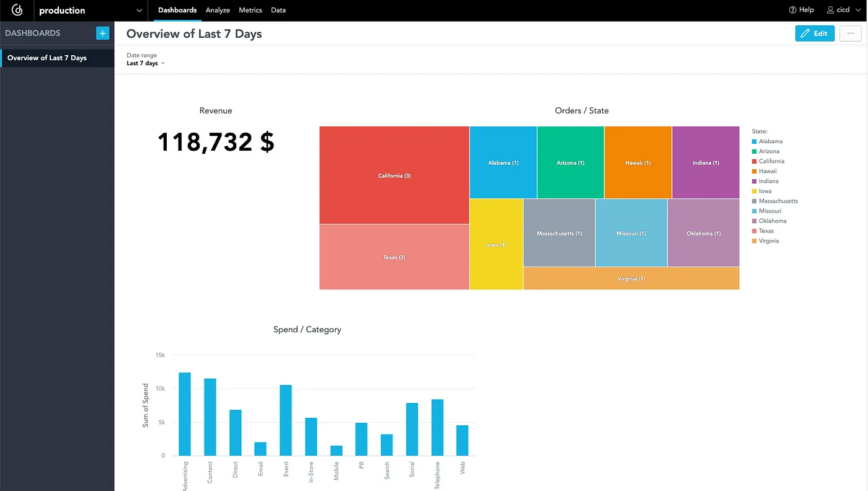Click the Texas (2) treemap tile
The width and height of the screenshot is (868, 491).
coord(394,257)
